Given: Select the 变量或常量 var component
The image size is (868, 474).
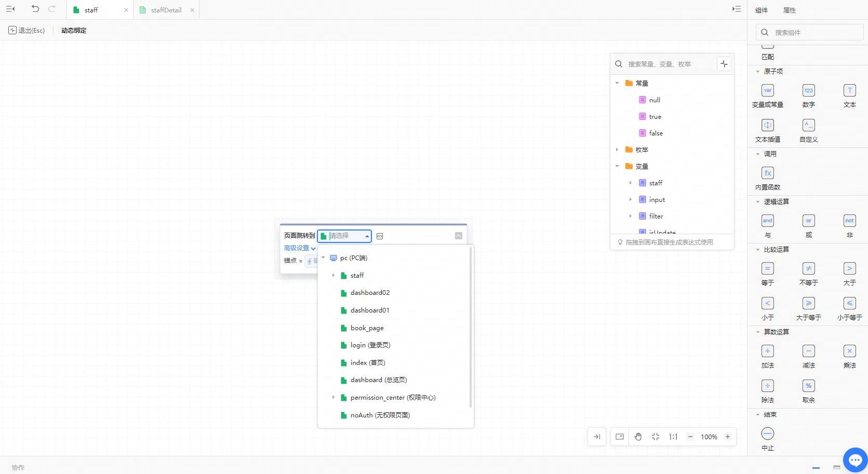Looking at the screenshot, I should (768, 90).
